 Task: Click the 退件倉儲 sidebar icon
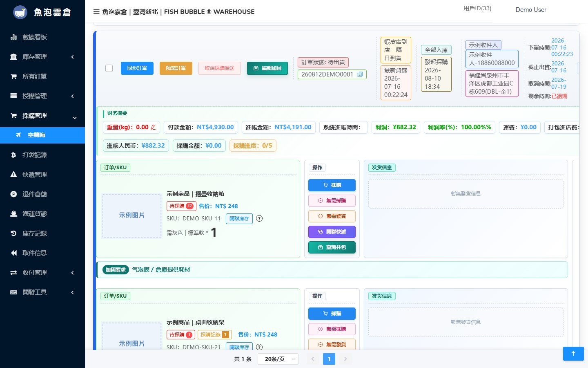point(13,194)
